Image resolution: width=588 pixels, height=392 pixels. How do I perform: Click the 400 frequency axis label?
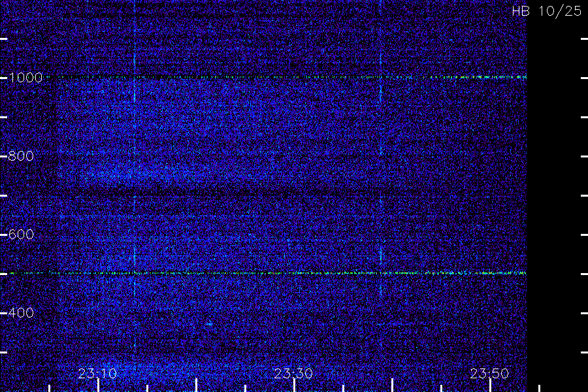coord(21,313)
